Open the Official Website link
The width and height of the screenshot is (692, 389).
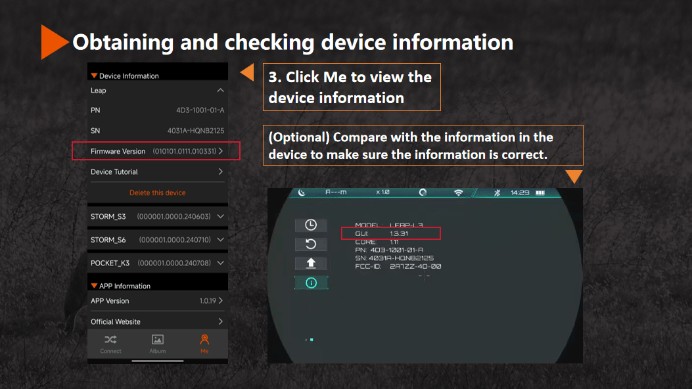tap(158, 322)
